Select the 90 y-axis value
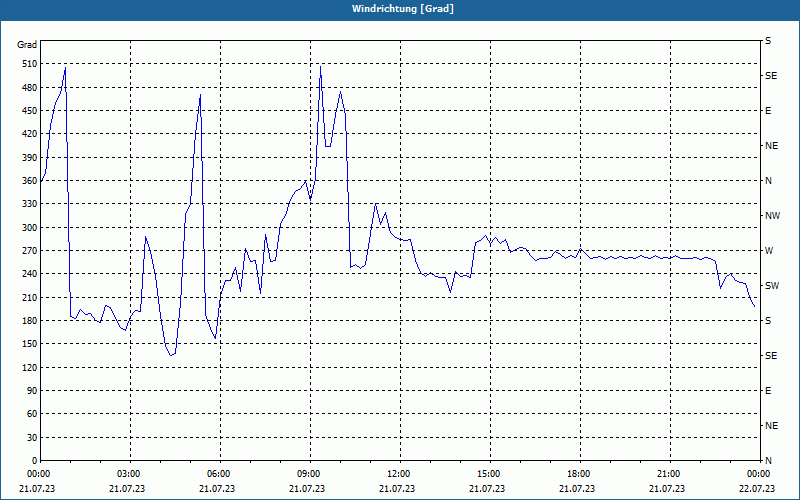The width and height of the screenshot is (800, 500). 33,391
